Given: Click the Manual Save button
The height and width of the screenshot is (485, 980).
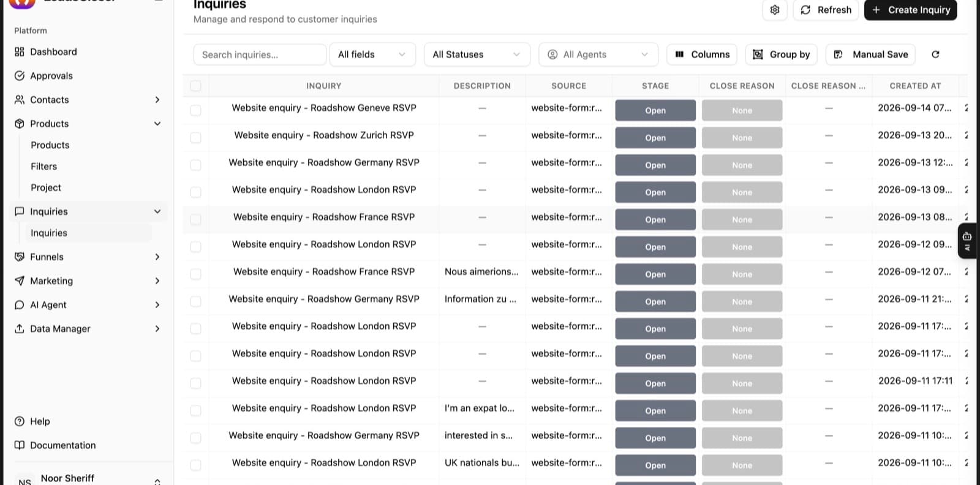Looking at the screenshot, I should (x=871, y=55).
